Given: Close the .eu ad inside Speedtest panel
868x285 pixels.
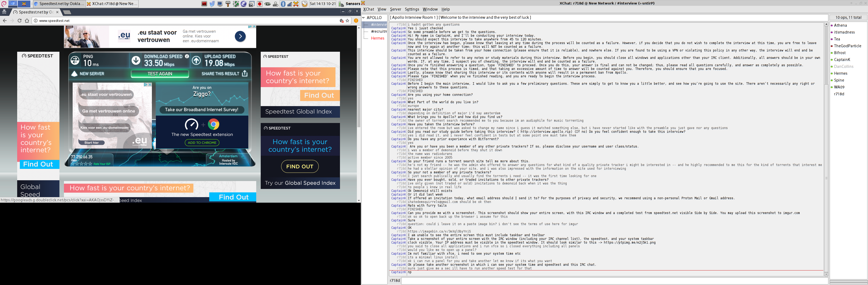Looking at the screenshot, I should (x=150, y=84).
